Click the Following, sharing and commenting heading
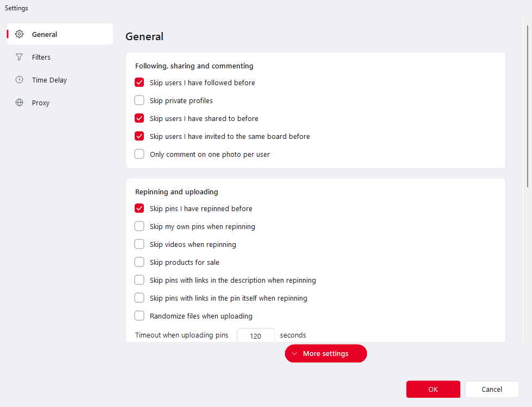The height and width of the screenshot is (407, 532). click(x=194, y=66)
